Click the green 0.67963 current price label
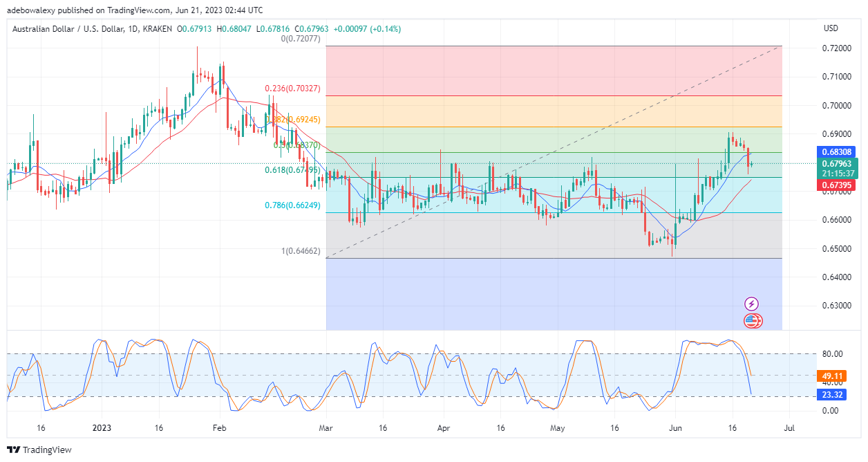This screenshot has height=462, width=868. point(838,164)
